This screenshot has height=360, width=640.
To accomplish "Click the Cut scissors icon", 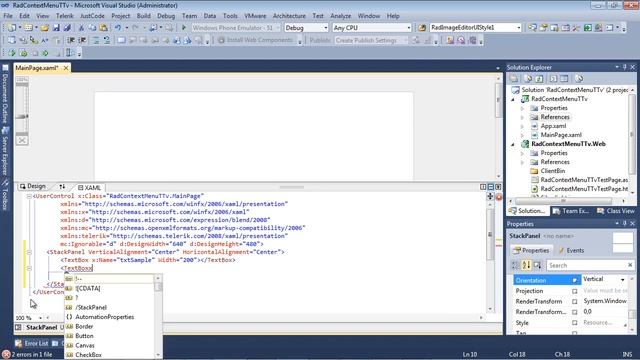I will pos(81,28).
